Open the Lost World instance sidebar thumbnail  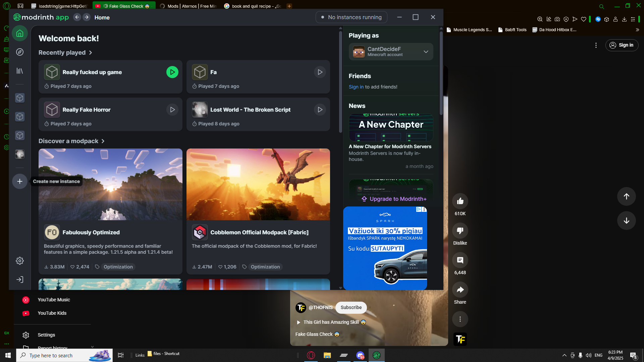tap(20, 154)
